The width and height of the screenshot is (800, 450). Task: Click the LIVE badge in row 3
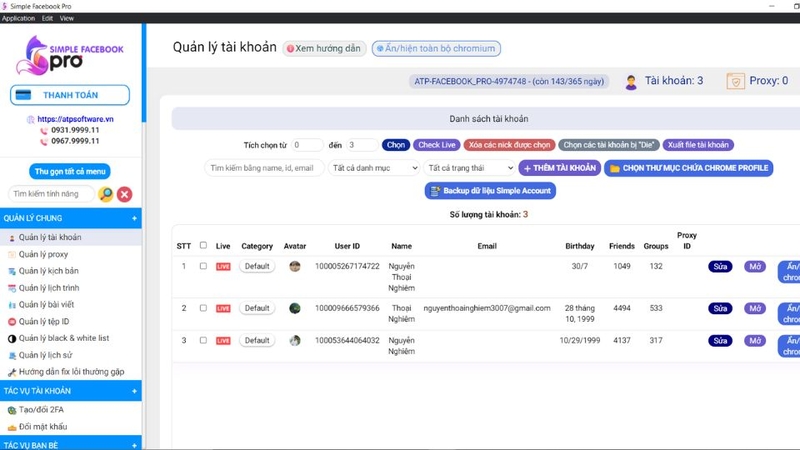pyautogui.click(x=223, y=340)
